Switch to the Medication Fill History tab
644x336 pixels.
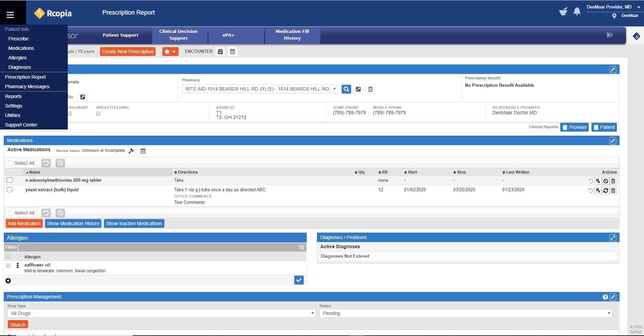(292, 35)
